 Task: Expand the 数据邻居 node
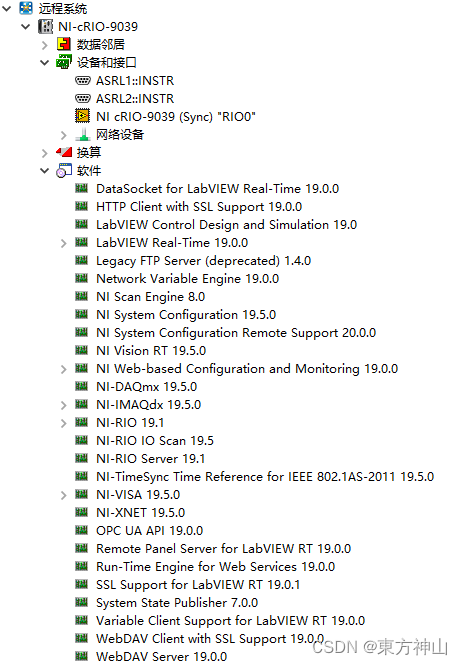click(x=45, y=45)
